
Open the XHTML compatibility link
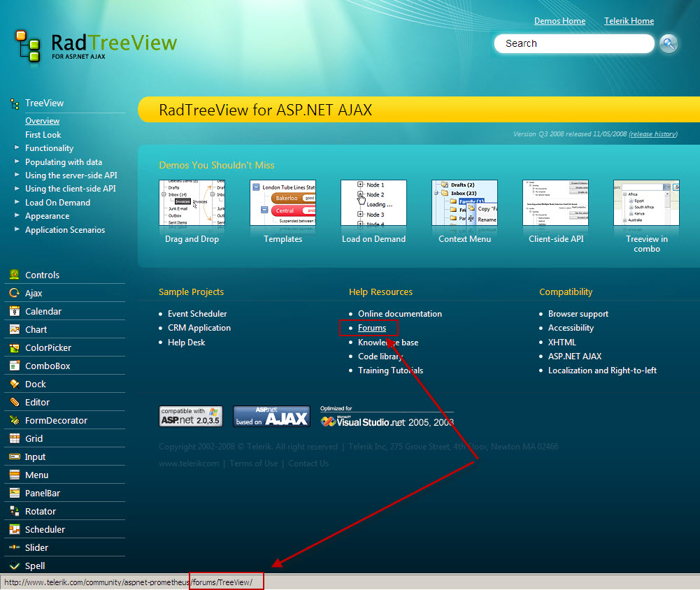point(562,343)
